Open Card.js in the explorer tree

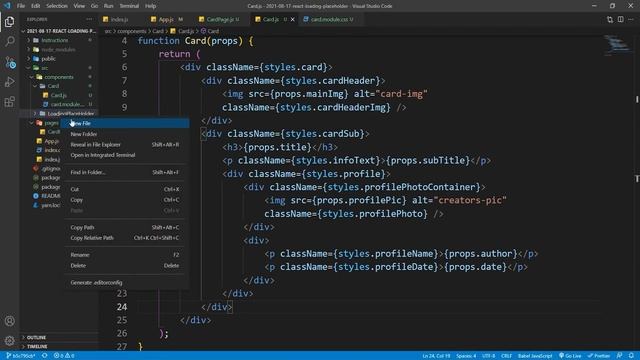point(59,95)
